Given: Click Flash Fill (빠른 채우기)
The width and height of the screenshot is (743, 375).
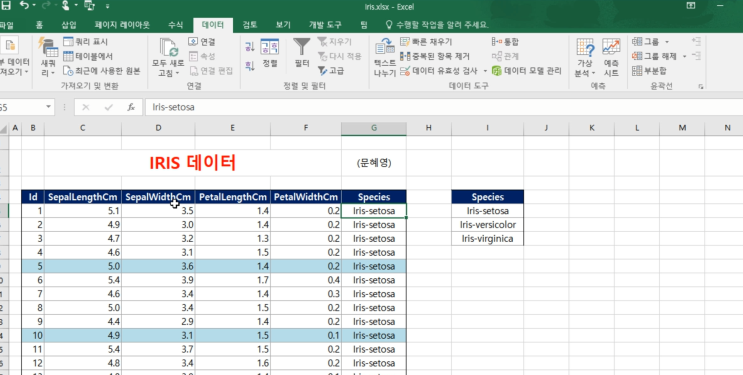Looking at the screenshot, I should [x=426, y=42].
